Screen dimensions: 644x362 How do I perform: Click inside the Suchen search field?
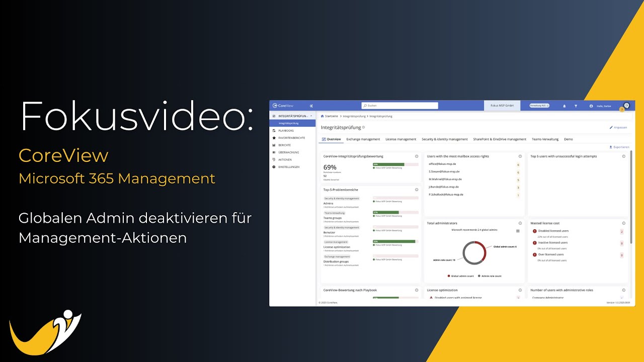398,106
